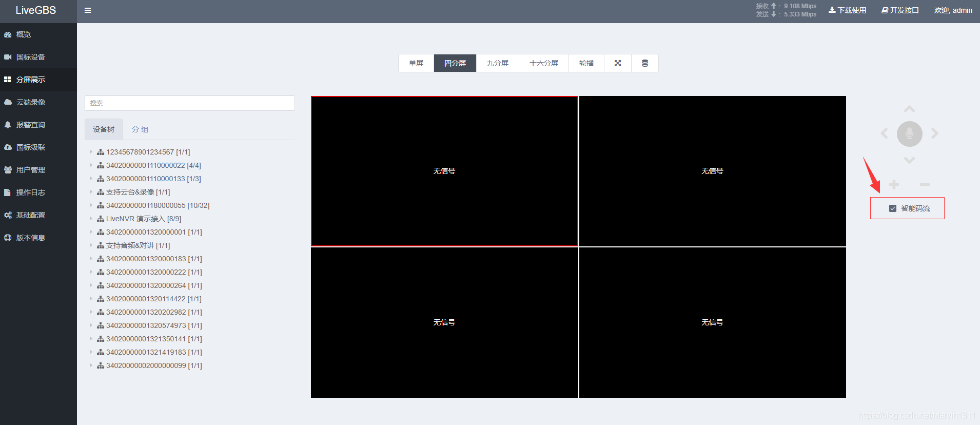Click the fullscreen expand icon in the screen toolbar
Viewport: 980px width, 425px height.
618,63
